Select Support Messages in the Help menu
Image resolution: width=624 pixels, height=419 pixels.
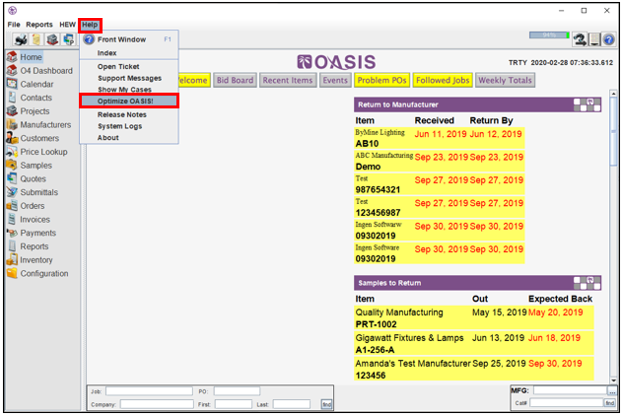click(129, 78)
